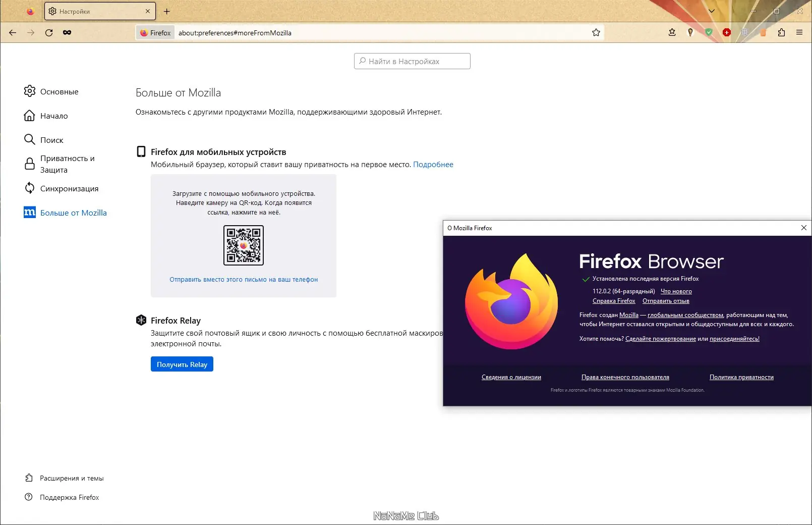Viewport: 812px width, 525px height.
Task: Go back to the previous page
Action: (13, 33)
